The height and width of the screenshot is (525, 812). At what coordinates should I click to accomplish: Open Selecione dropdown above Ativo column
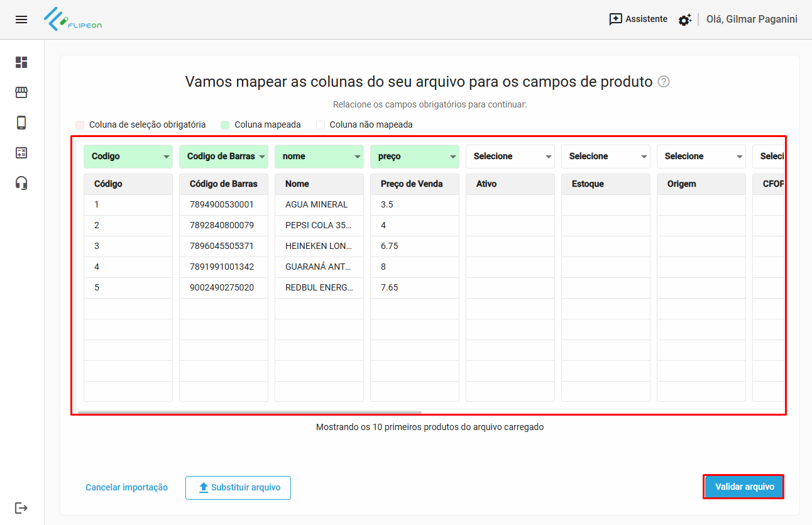[510, 157]
